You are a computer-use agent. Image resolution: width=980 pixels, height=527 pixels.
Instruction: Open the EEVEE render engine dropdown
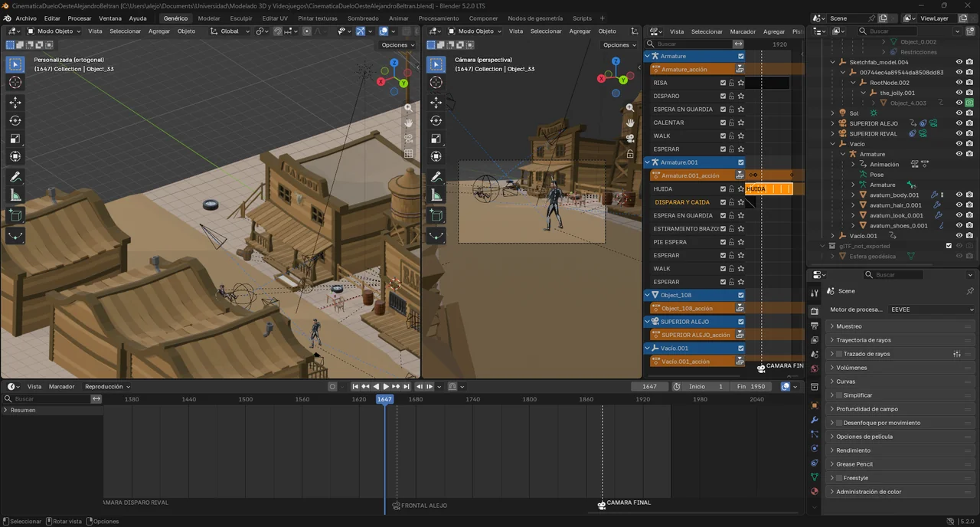click(931, 309)
